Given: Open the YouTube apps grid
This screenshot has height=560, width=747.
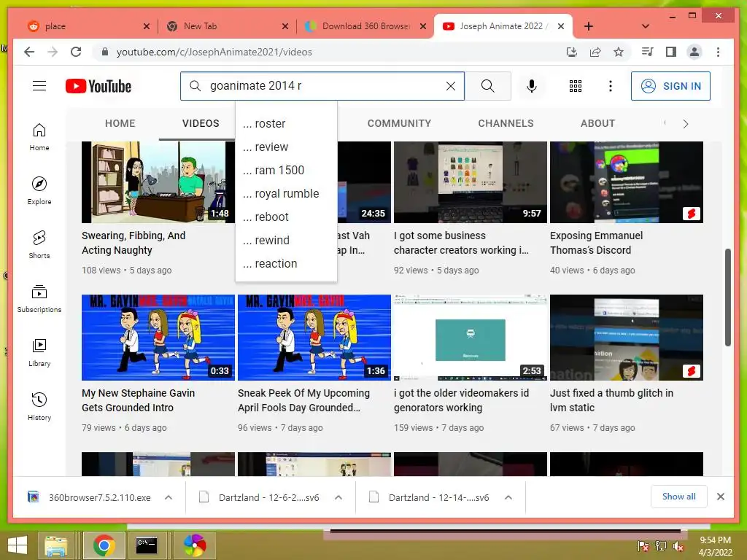Looking at the screenshot, I should (575, 86).
